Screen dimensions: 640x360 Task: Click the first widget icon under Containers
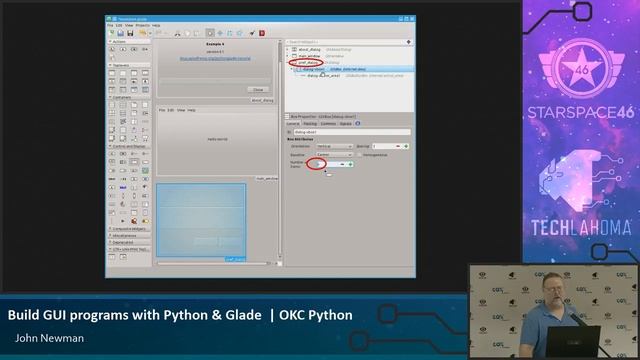click(x=112, y=105)
